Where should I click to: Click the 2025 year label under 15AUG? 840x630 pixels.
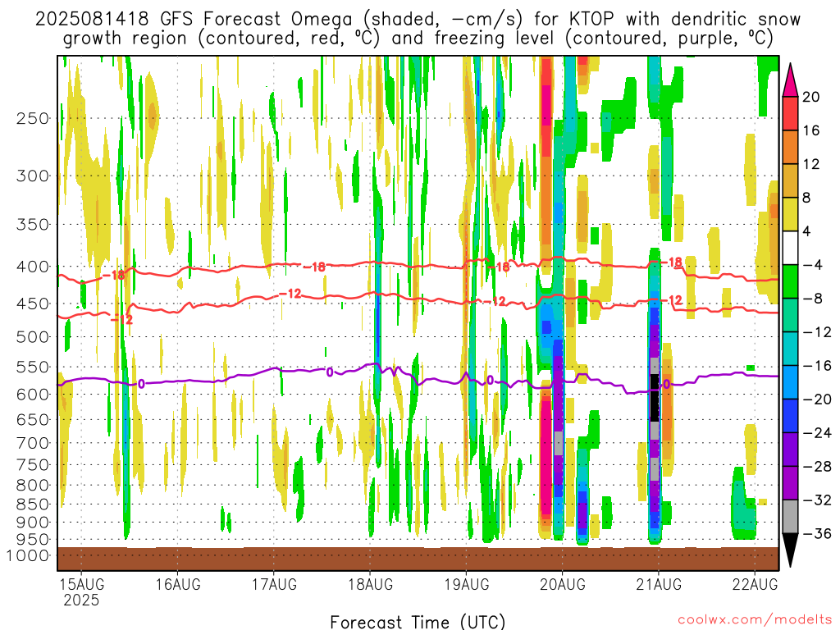tap(81, 600)
